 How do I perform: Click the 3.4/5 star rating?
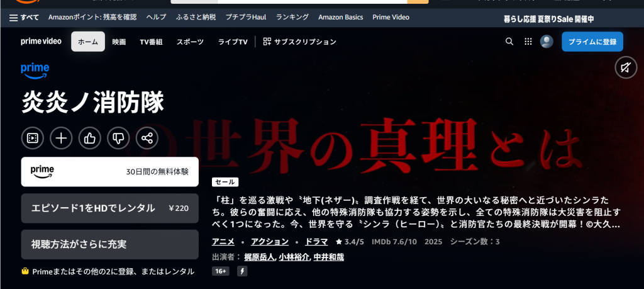click(x=350, y=242)
